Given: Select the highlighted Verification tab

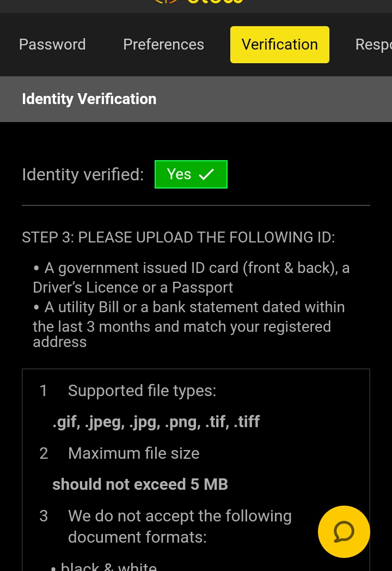Looking at the screenshot, I should point(279,45).
